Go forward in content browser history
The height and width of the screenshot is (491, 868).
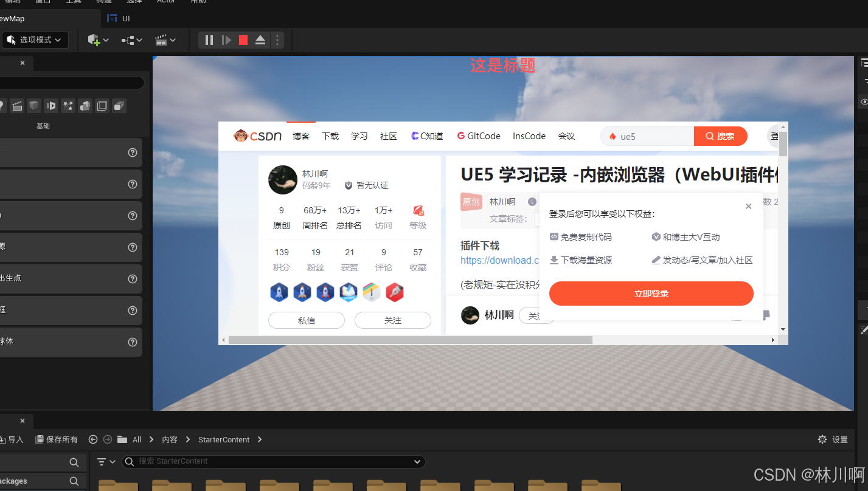click(x=108, y=439)
